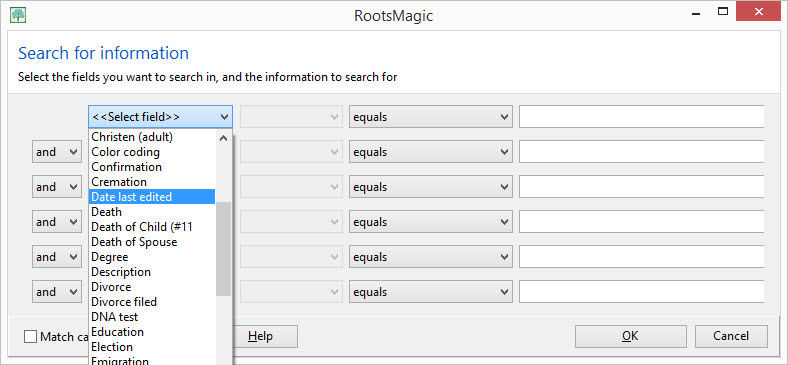Select Degree from the field list
Viewport: 788px width, 365px height.
click(x=152, y=257)
